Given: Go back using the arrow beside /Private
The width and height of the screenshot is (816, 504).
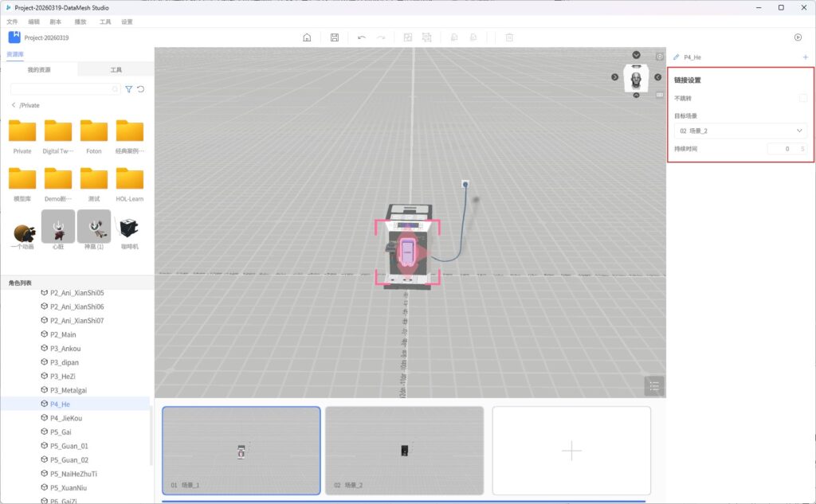Looking at the screenshot, I should pyautogui.click(x=14, y=105).
